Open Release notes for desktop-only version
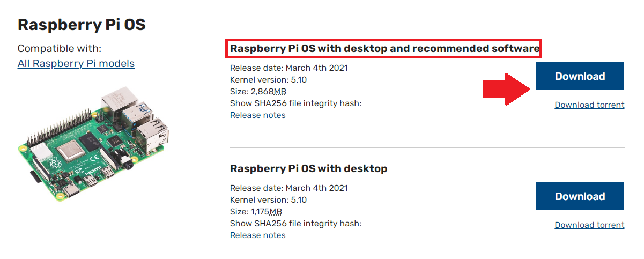644x259 pixels. (x=257, y=235)
